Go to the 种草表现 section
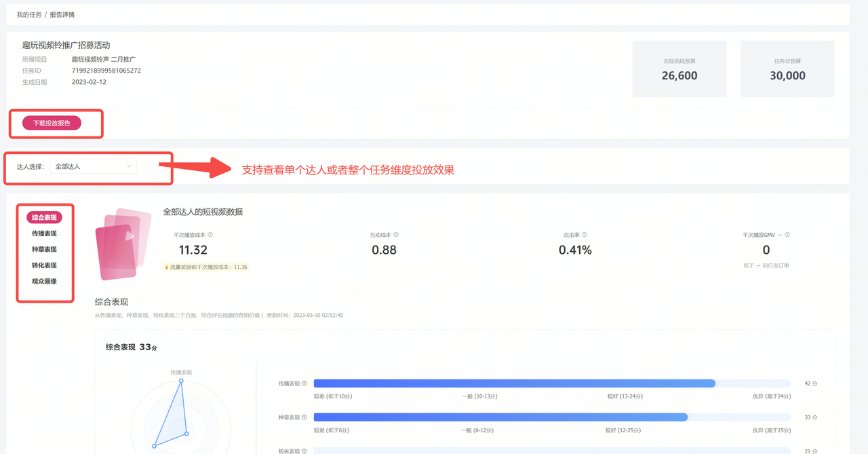 tap(44, 250)
